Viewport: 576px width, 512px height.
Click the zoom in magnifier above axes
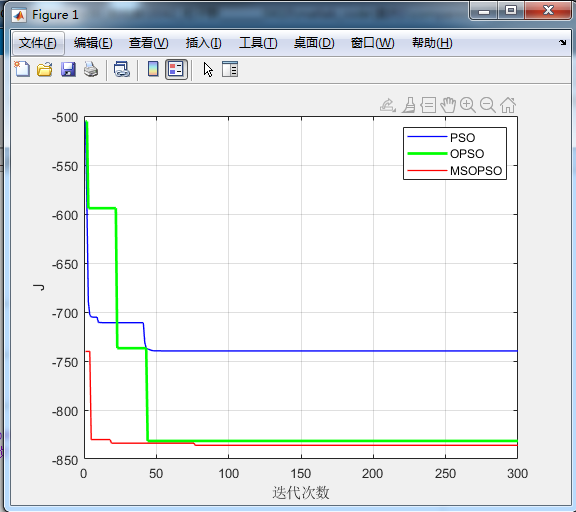[468, 105]
